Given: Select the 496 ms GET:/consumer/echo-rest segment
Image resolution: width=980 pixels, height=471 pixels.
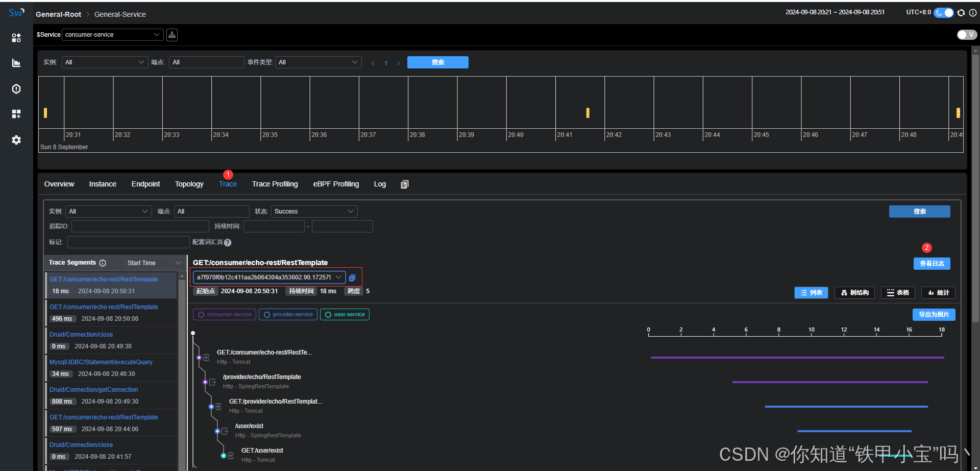Looking at the screenshot, I should 111,313.
